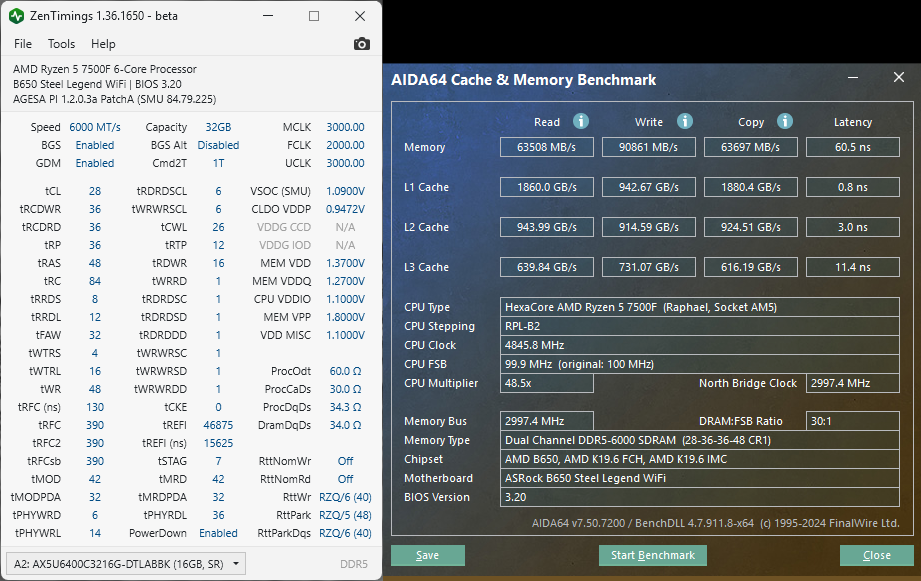The width and height of the screenshot is (921, 581).
Task: Click the DRAM:FSB Ratio value 30:1
Action: 853,421
